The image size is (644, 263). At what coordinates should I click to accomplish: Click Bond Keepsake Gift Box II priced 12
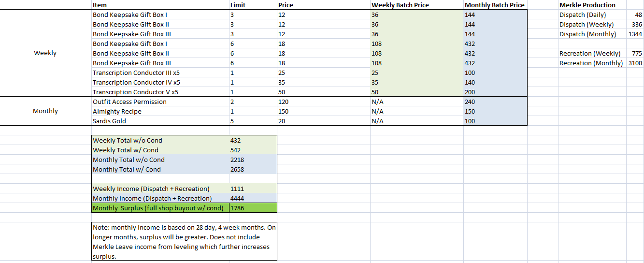pyautogui.click(x=160, y=24)
